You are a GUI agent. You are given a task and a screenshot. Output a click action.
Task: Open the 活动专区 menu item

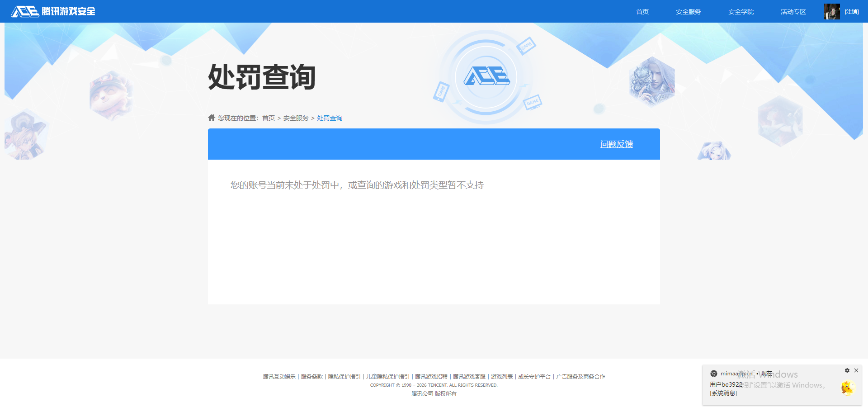pos(793,11)
